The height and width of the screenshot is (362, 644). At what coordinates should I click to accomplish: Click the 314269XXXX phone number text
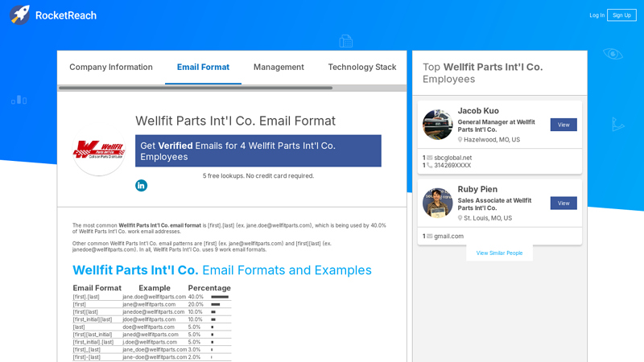point(452,166)
